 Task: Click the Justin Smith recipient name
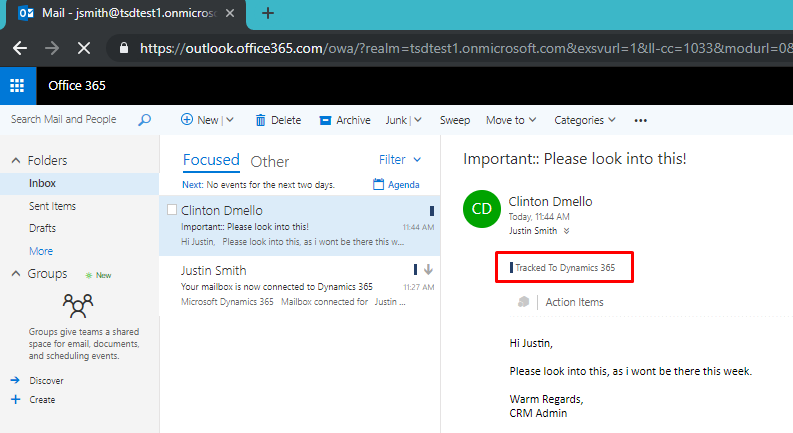tap(533, 231)
